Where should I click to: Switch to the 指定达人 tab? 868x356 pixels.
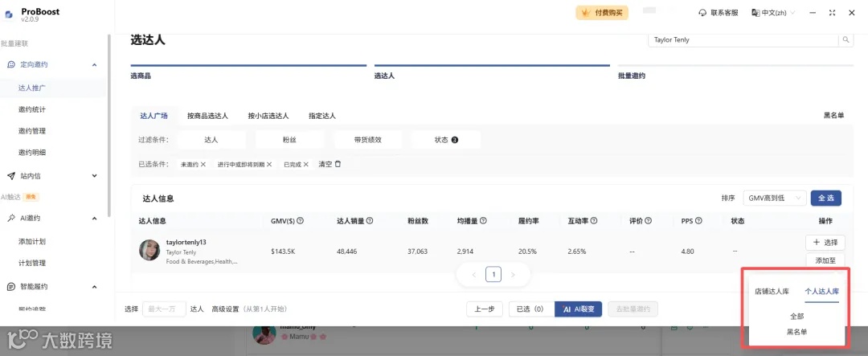[x=322, y=117]
